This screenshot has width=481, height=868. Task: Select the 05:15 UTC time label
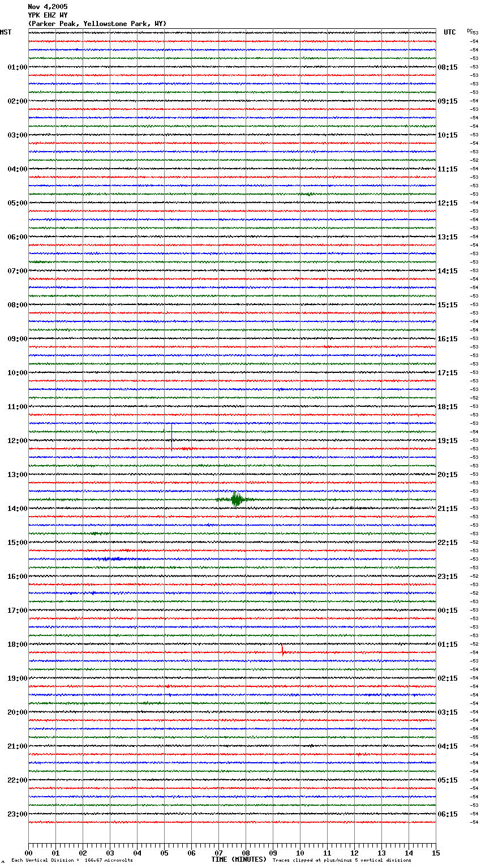click(448, 780)
